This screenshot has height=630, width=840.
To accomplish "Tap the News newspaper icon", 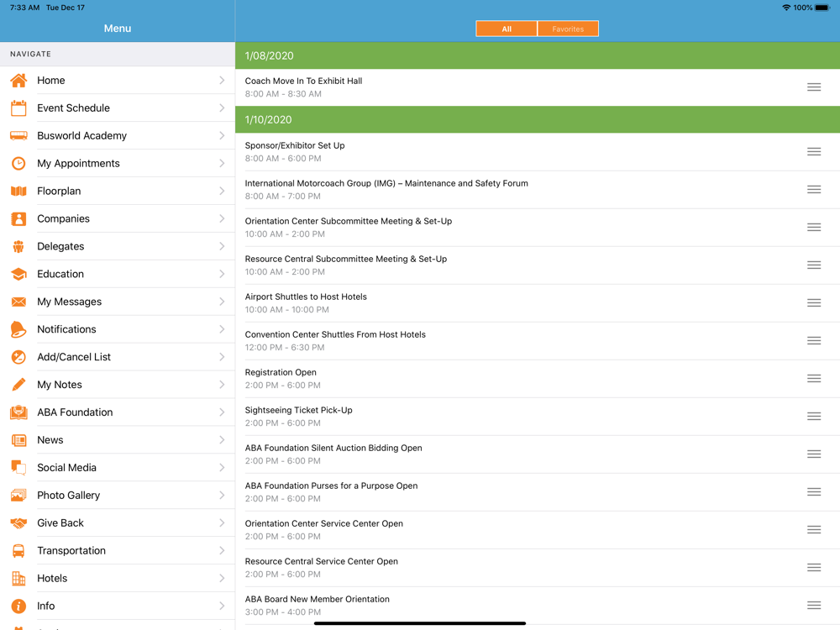I will (x=18, y=440).
